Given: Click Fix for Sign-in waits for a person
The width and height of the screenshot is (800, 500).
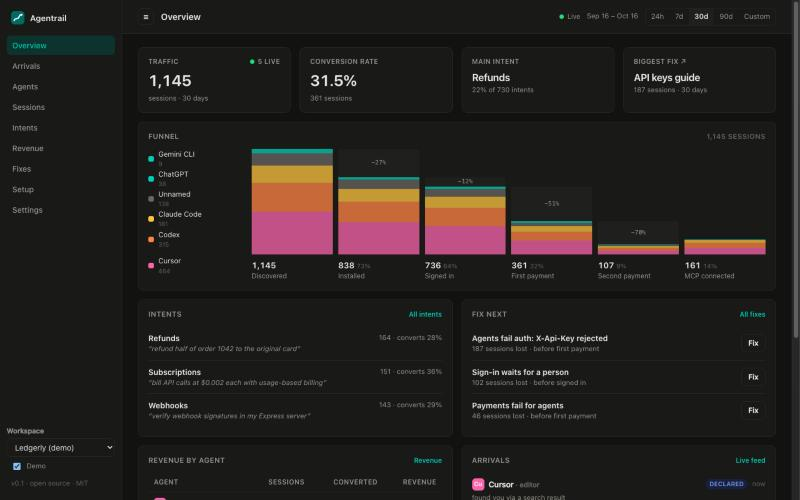Looking at the screenshot, I should (x=753, y=377).
